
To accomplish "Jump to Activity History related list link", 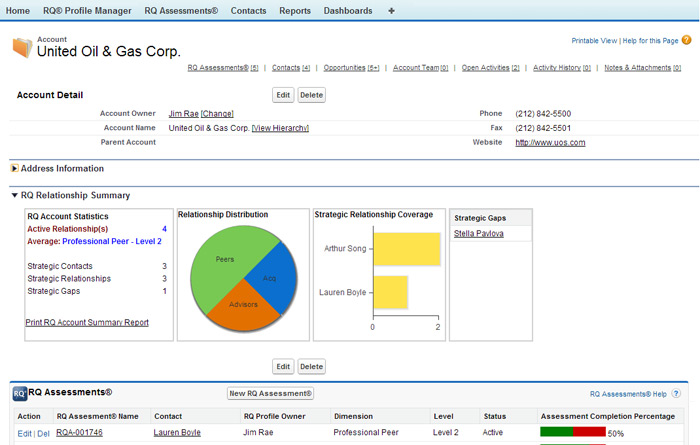I will click(562, 67).
